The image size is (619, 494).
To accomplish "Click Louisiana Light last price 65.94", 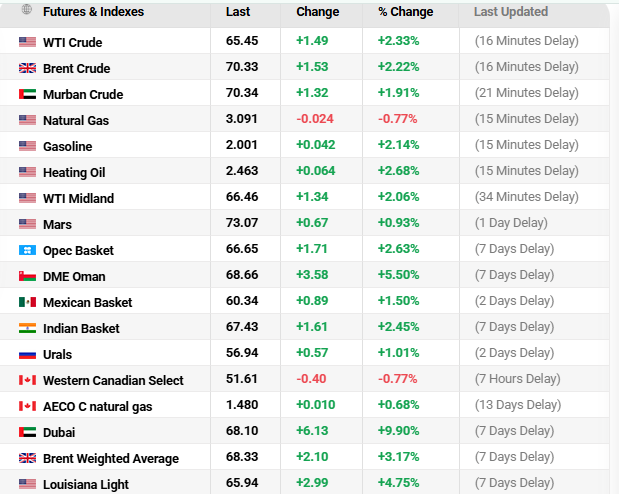I will (x=242, y=483).
